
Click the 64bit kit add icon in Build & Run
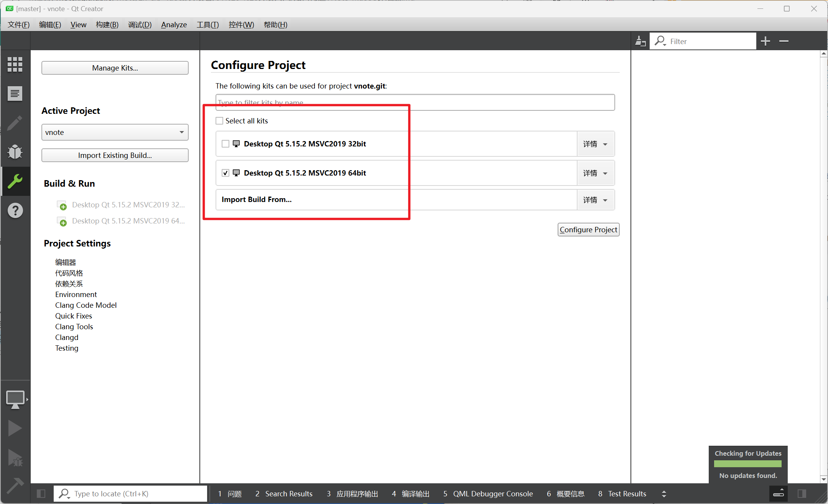click(x=62, y=221)
